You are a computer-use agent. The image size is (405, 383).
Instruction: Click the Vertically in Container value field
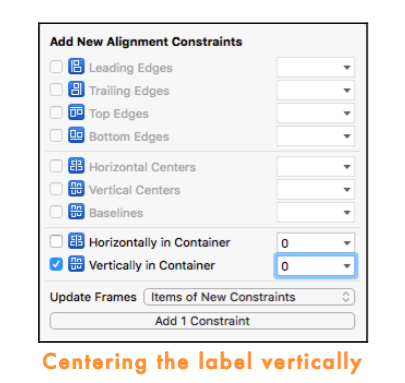316,266
